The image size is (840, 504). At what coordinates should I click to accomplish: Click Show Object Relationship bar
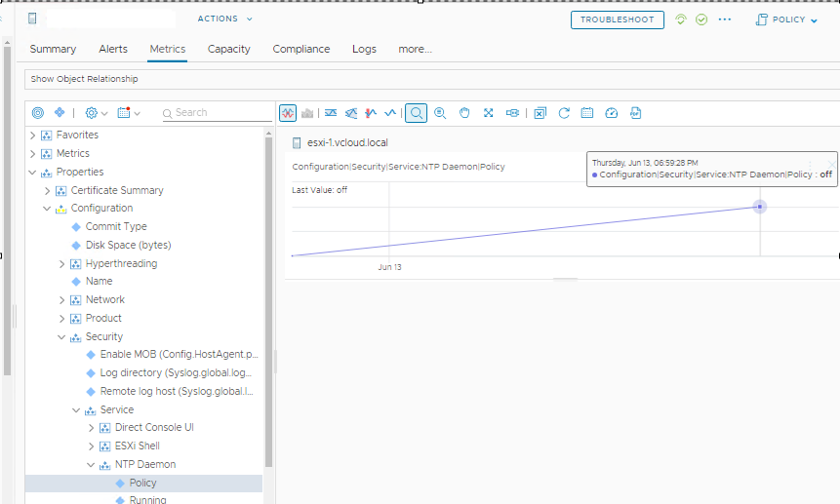[84, 79]
